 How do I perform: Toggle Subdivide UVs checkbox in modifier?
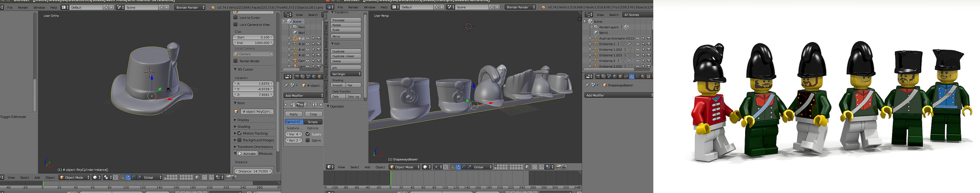click(x=308, y=134)
